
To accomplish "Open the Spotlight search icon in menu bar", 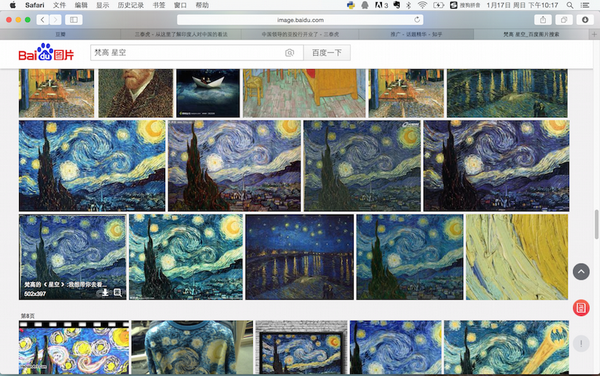I will [570, 5].
